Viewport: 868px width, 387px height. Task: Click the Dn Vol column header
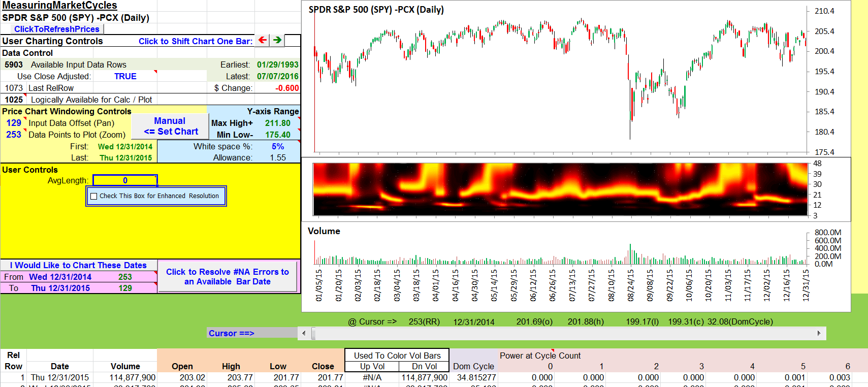[x=424, y=366]
